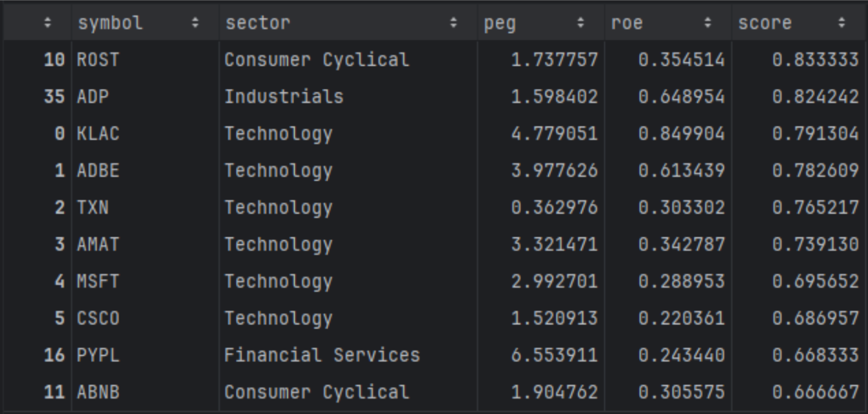This screenshot has height=414, width=868.
Task: Click sort arrows in symbol column header
Action: [x=195, y=22]
